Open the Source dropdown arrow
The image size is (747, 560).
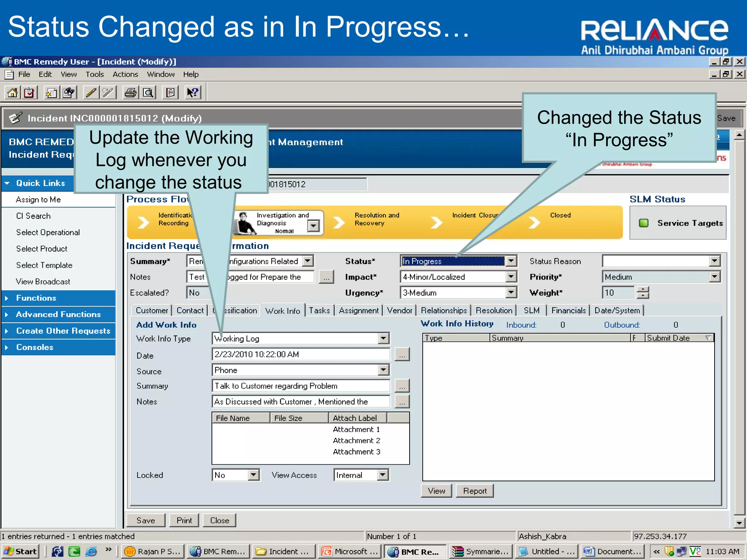383,370
